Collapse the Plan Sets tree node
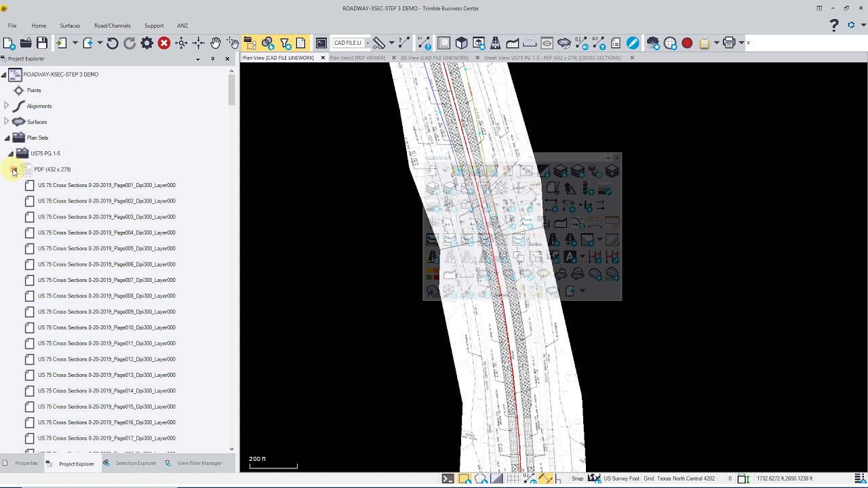Image resolution: width=868 pixels, height=488 pixels. click(x=7, y=138)
